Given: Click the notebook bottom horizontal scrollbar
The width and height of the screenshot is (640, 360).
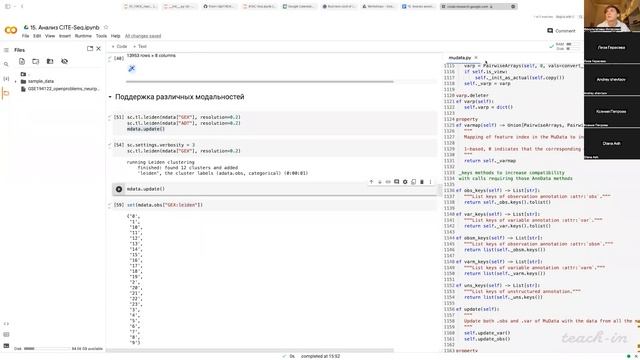Looking at the screenshot, I should click(250, 350).
